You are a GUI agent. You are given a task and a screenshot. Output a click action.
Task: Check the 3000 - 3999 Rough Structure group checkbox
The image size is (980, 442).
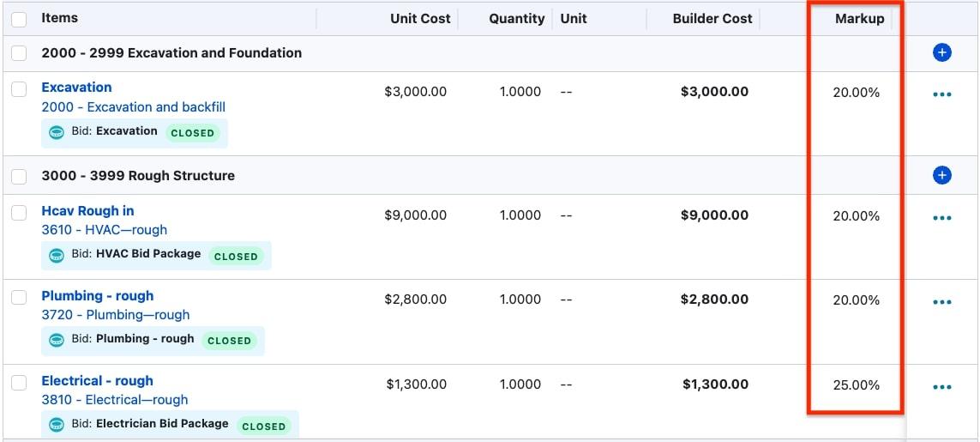tap(19, 176)
